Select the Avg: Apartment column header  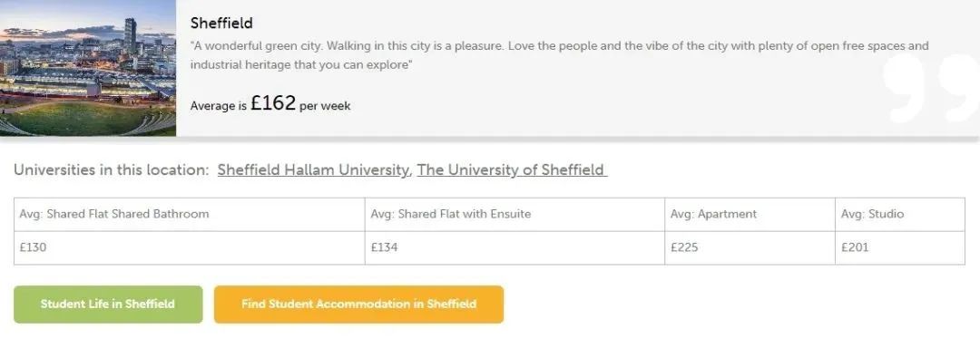750,215
